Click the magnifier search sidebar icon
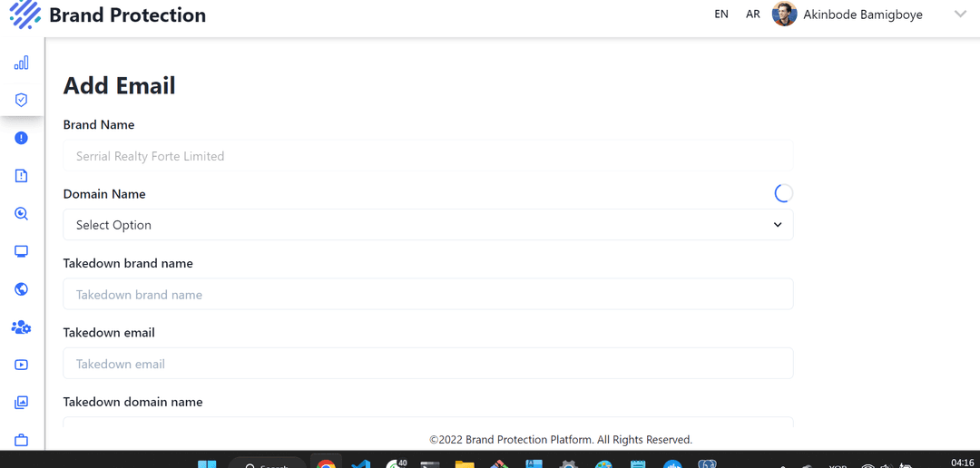 (21, 214)
